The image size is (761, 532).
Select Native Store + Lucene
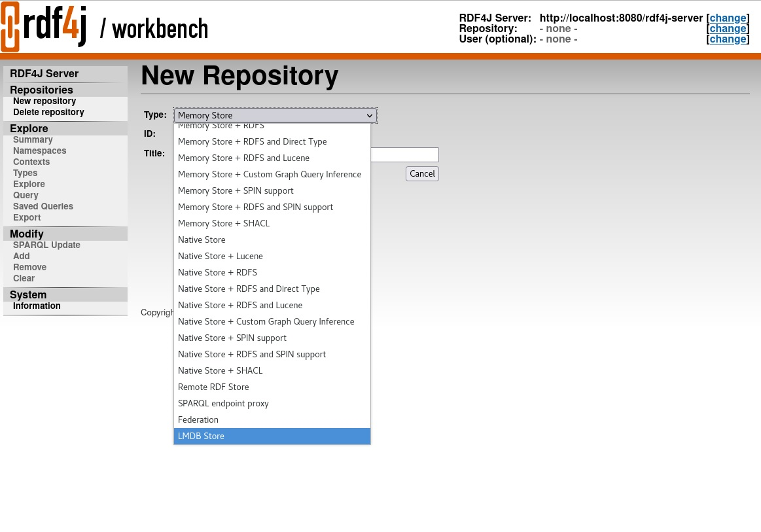272,257
